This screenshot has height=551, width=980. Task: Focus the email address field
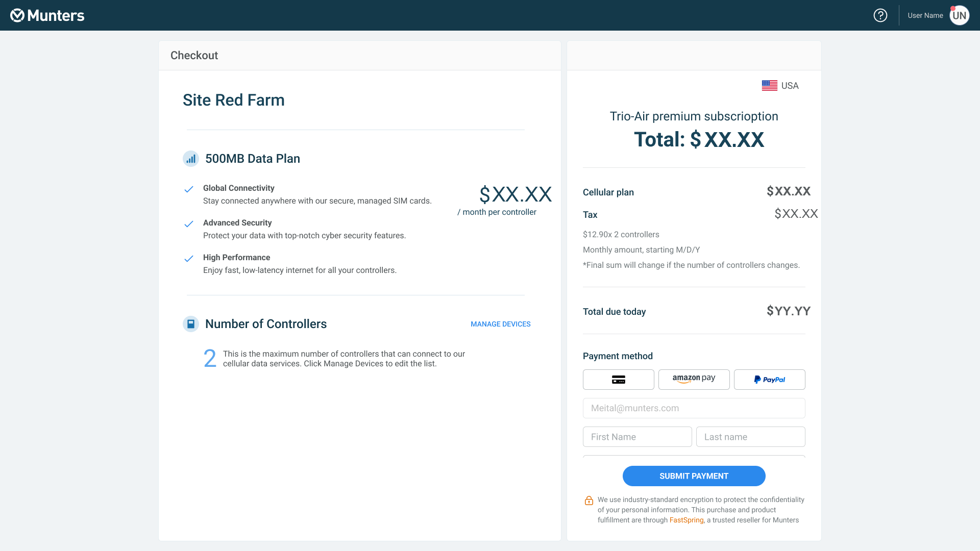pyautogui.click(x=694, y=408)
